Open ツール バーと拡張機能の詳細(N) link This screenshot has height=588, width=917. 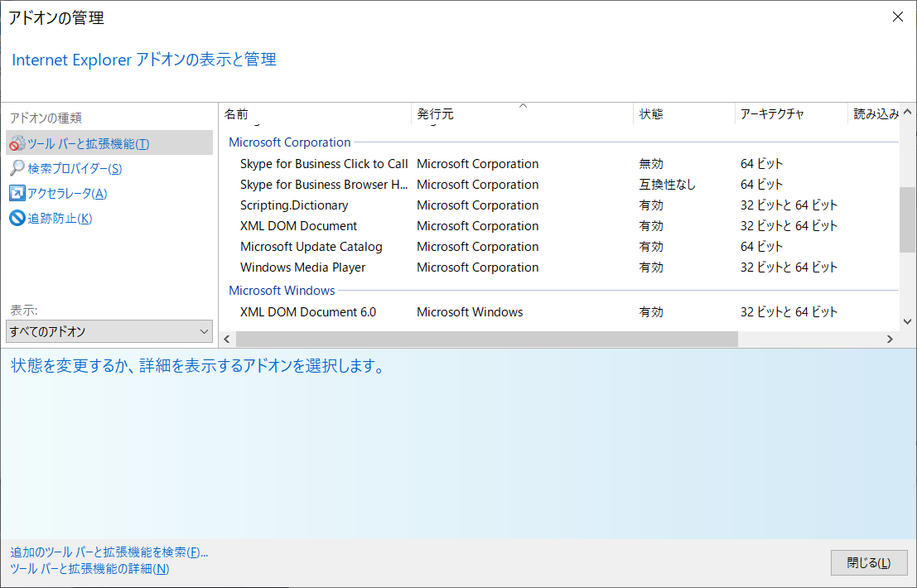(89, 568)
